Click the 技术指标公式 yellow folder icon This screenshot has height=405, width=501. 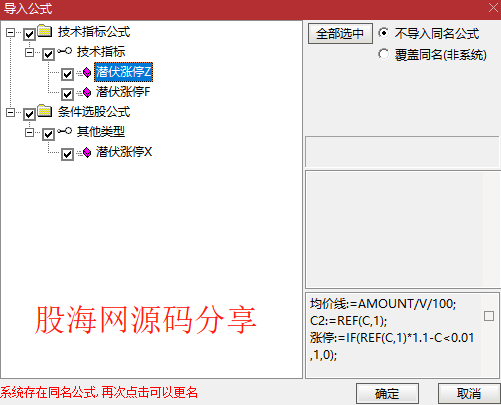45,31
